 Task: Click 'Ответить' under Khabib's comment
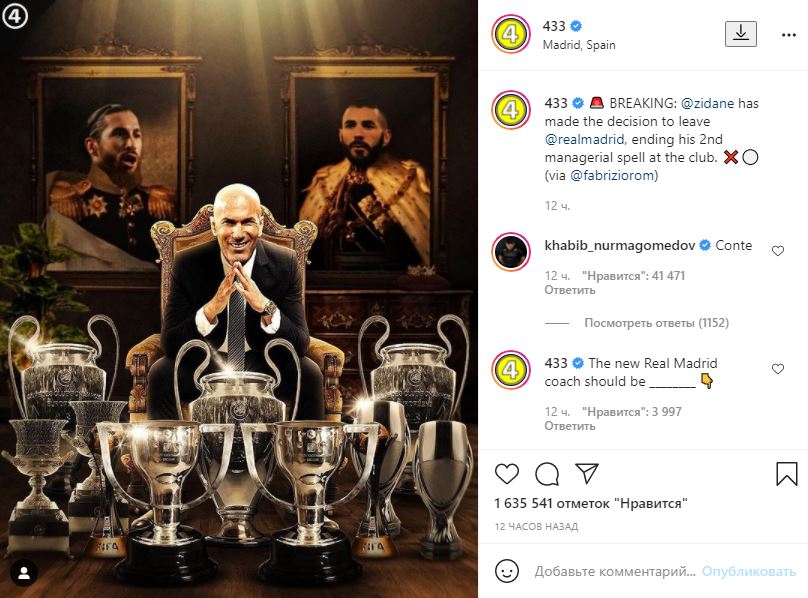569,290
